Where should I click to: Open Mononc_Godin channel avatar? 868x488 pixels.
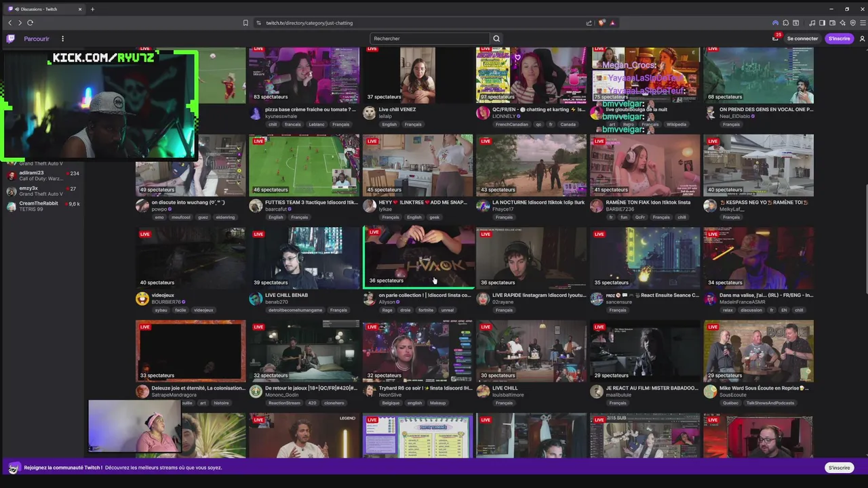pyautogui.click(x=256, y=391)
